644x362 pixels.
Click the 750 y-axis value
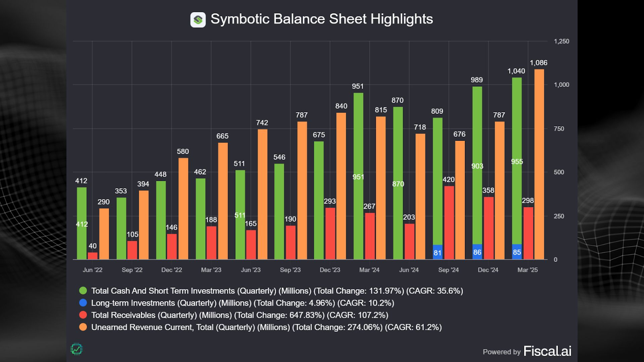pos(559,129)
